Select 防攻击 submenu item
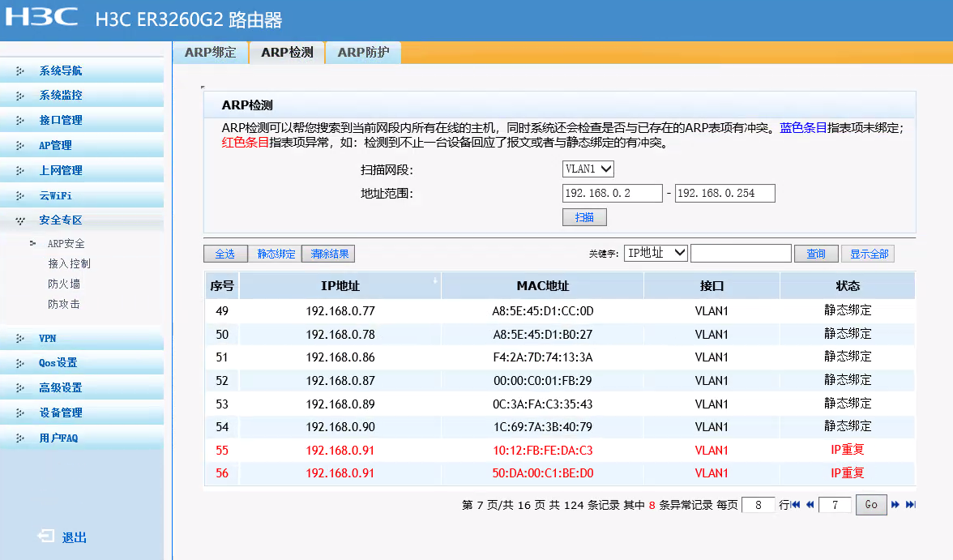 (64, 304)
